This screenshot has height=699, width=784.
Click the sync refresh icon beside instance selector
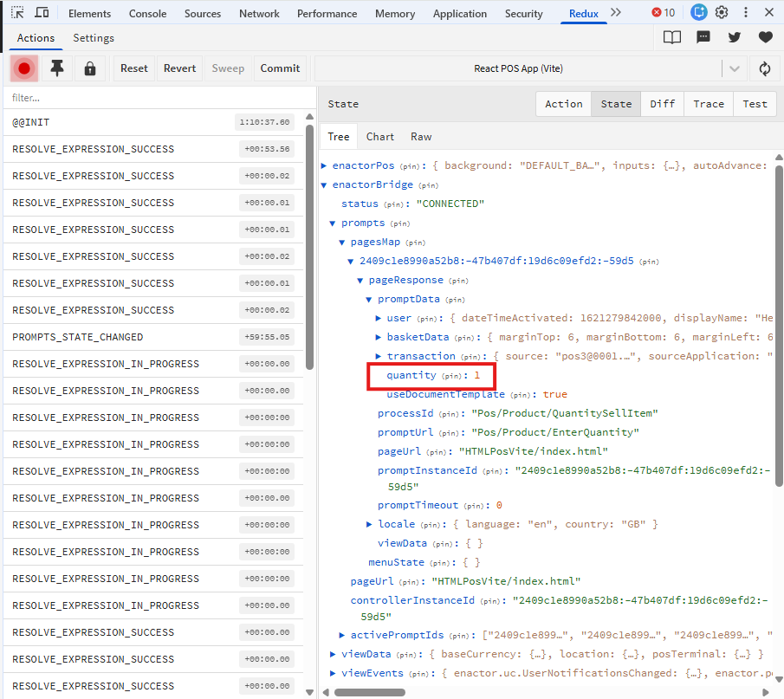coord(765,68)
